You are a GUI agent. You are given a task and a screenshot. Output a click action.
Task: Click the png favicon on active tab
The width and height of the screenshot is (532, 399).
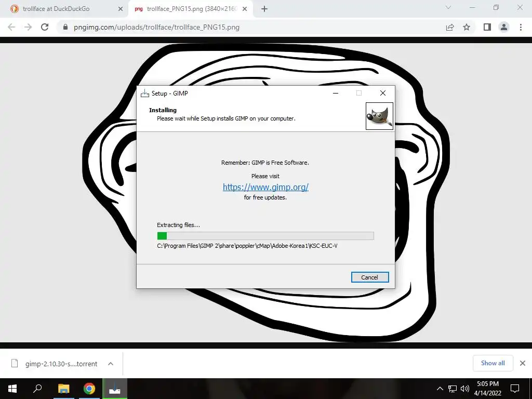tap(138, 9)
